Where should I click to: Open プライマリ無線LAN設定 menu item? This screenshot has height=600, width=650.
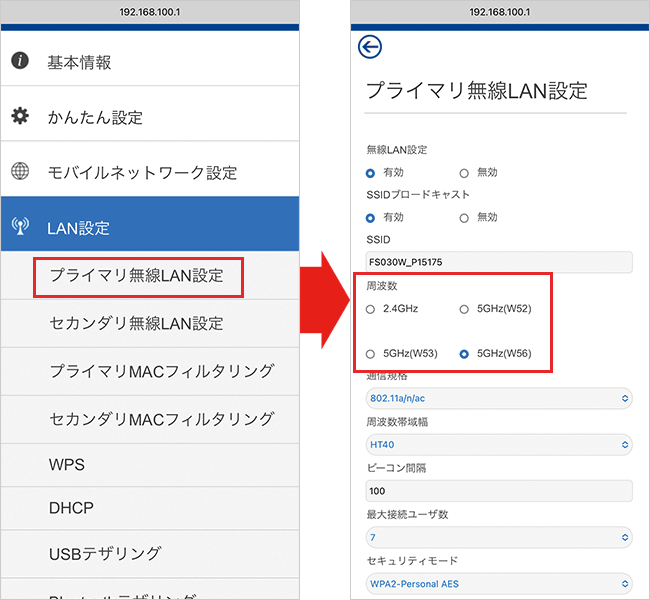(137, 276)
